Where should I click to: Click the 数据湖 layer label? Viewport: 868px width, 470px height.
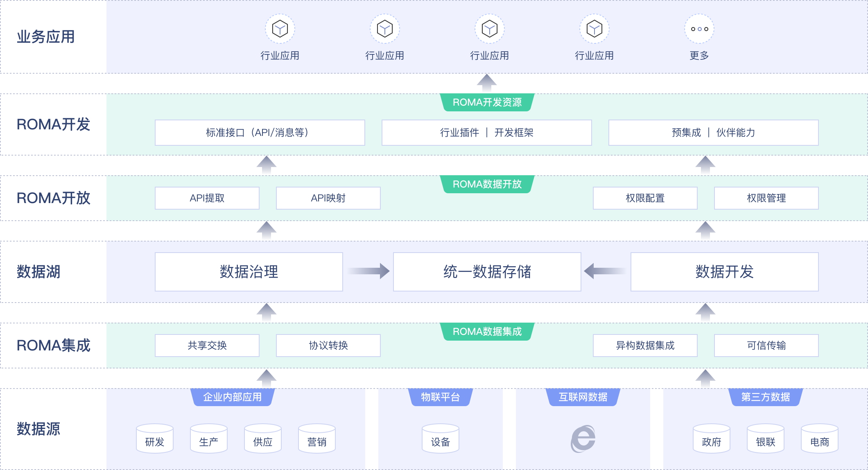[x=38, y=272]
